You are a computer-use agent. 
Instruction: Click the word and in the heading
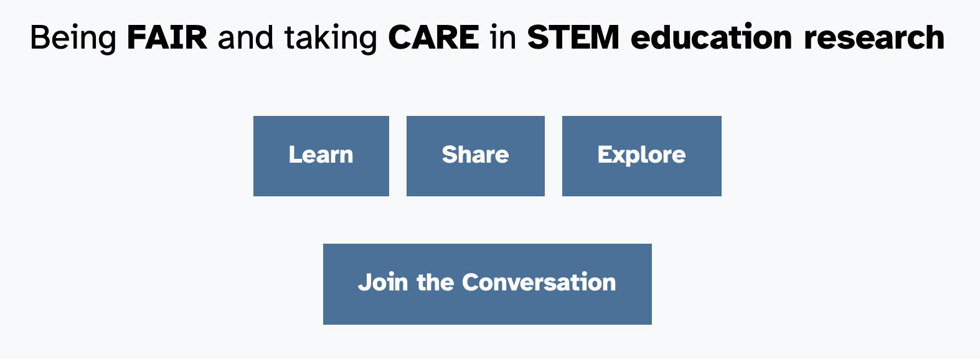tap(245, 38)
